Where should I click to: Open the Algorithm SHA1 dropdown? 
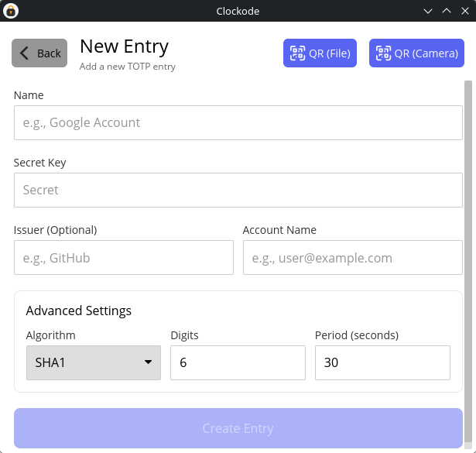pyautogui.click(x=94, y=362)
